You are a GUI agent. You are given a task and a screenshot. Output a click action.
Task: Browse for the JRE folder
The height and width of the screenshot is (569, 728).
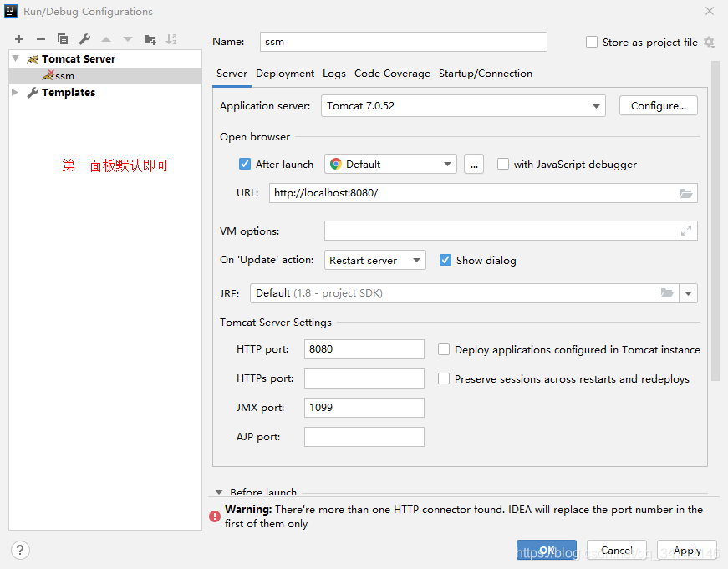(667, 293)
